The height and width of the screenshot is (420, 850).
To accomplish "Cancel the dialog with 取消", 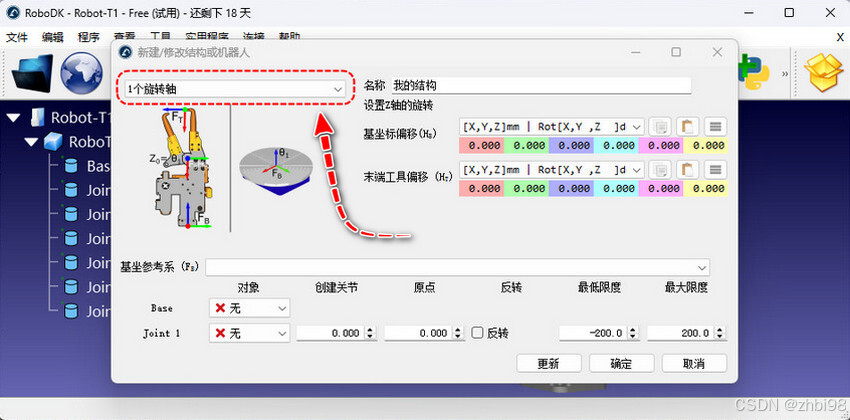I will [694, 364].
